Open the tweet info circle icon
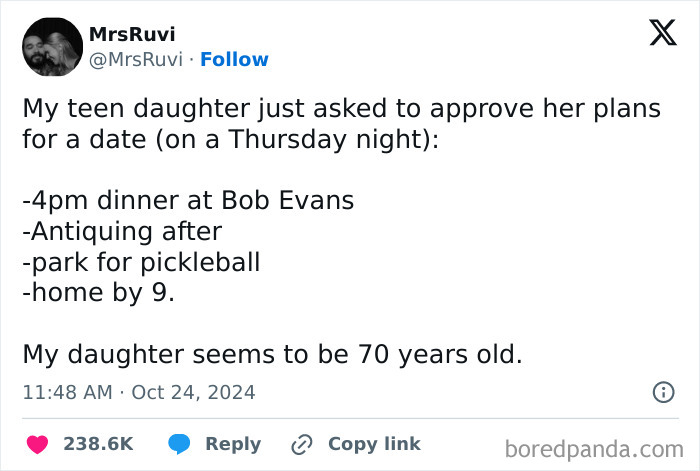This screenshot has height=471, width=700. click(x=662, y=392)
